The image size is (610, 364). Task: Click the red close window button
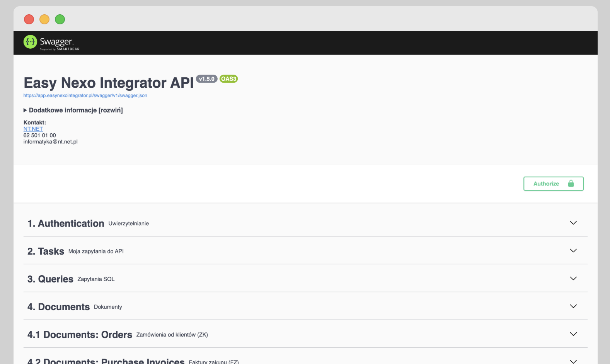click(29, 19)
